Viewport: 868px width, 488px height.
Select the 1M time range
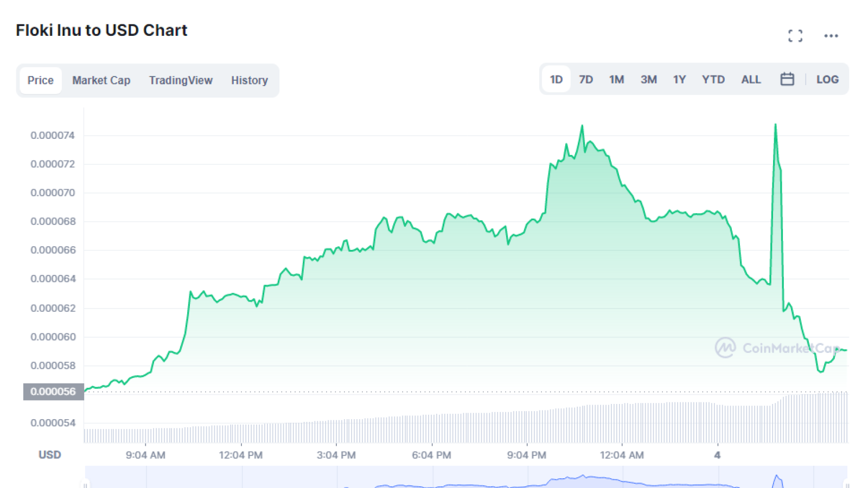[617, 79]
